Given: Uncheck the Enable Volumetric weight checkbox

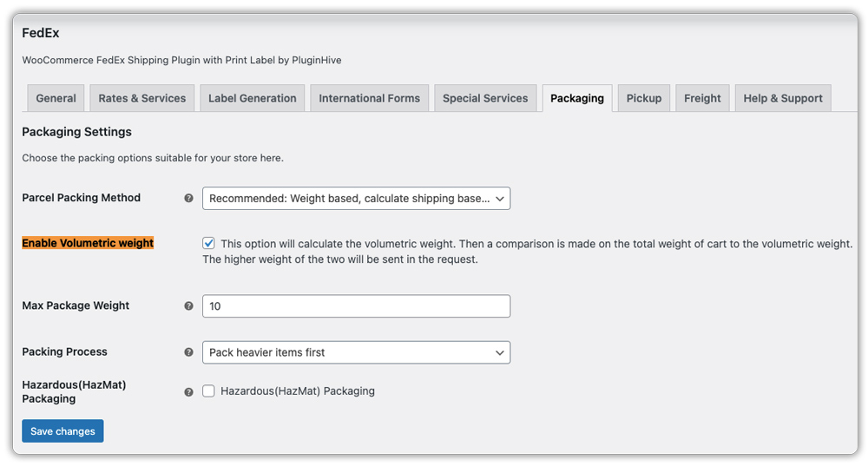Looking at the screenshot, I should (208, 244).
